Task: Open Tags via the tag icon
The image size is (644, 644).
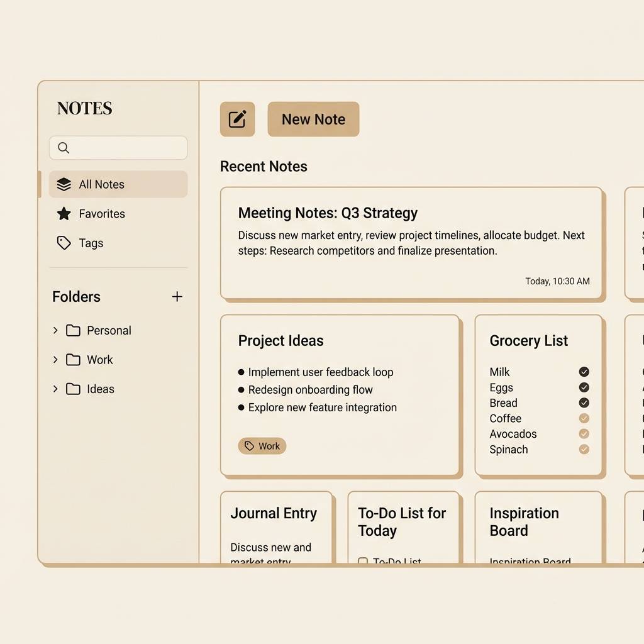Action: (x=63, y=243)
